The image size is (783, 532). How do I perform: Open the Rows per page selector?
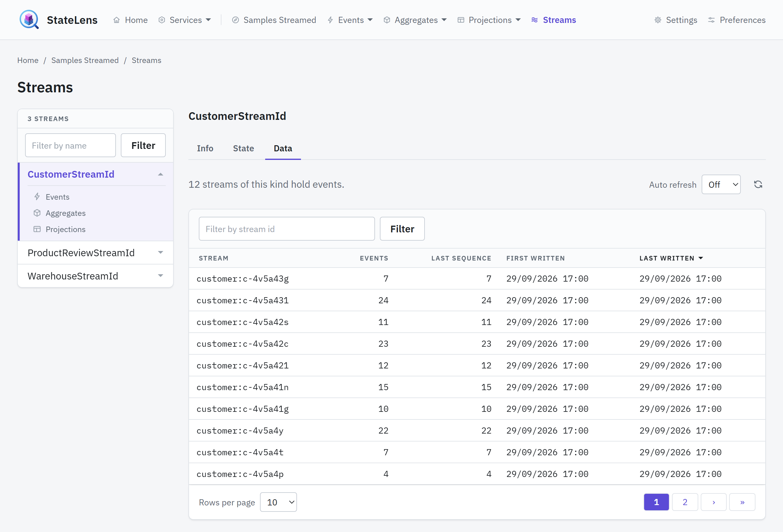click(x=278, y=502)
